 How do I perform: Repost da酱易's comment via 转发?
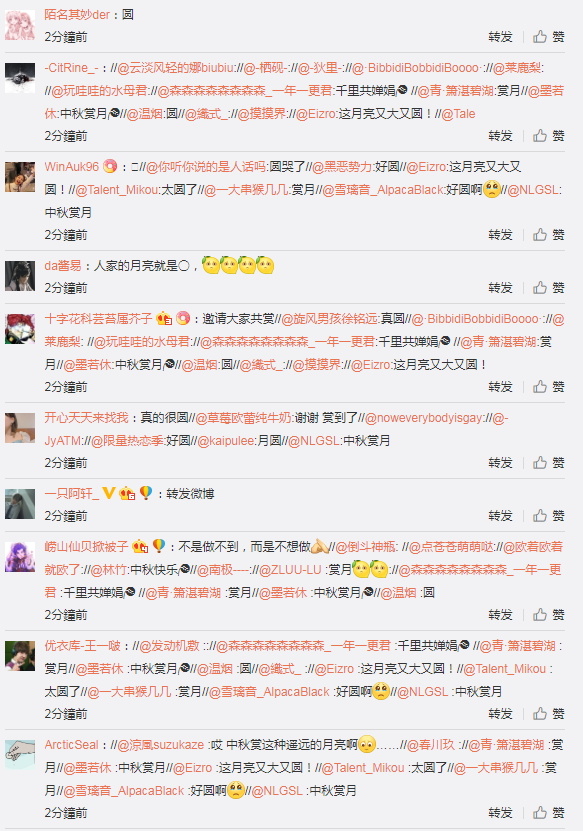coord(500,288)
